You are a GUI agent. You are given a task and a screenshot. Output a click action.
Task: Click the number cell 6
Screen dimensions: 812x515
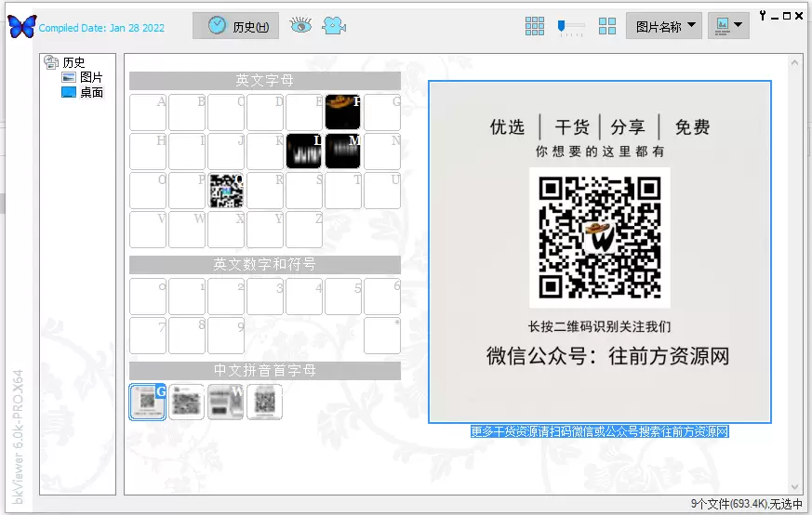click(382, 296)
